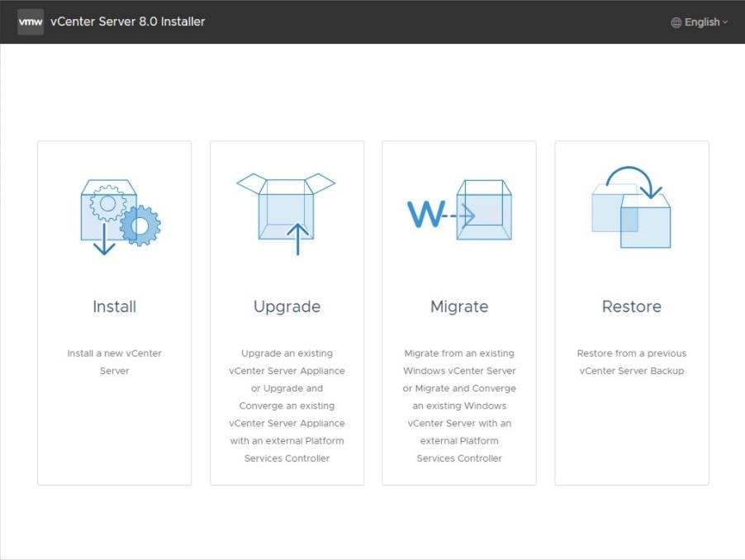This screenshot has width=745, height=560.
Task: Select the Migrate heading
Action: 459,306
